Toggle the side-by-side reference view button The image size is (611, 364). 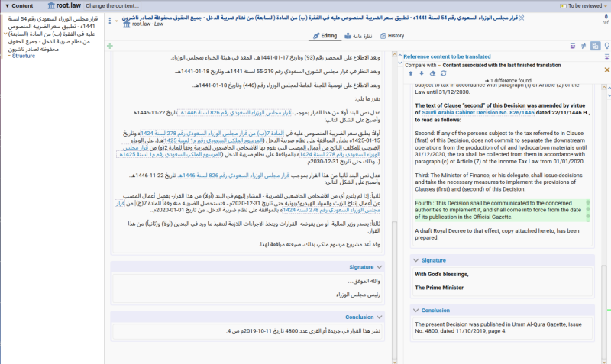click(595, 46)
